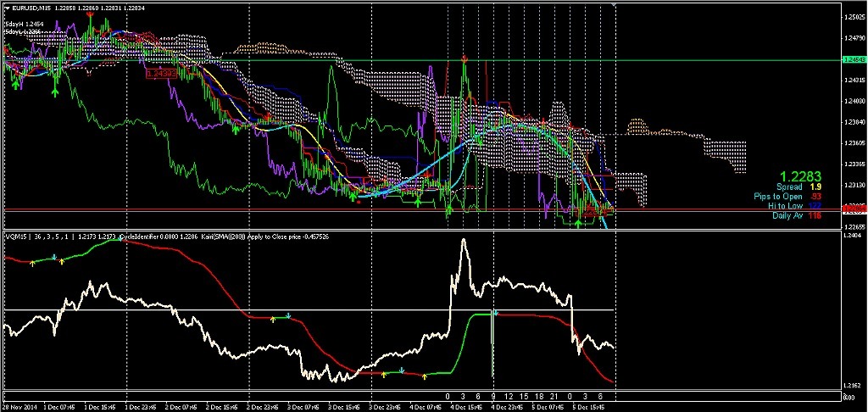Click the 5 Dec 07:45 time label
The image size is (868, 412).
(550, 407)
